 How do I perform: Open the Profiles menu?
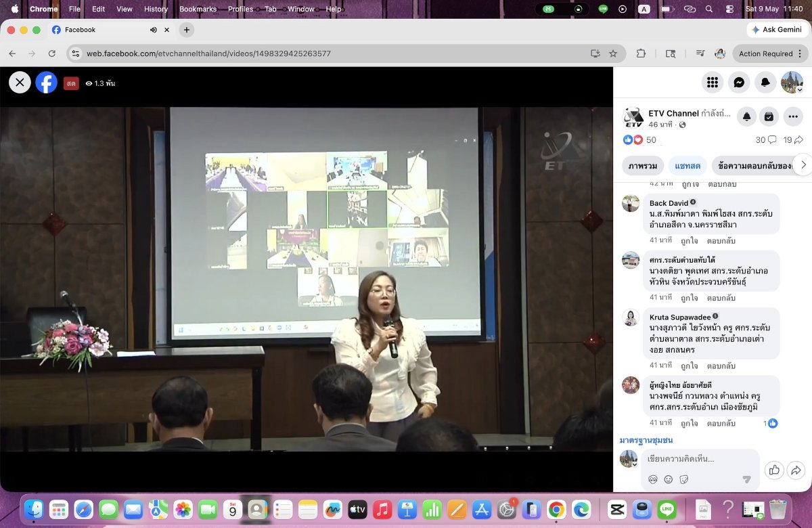pyautogui.click(x=240, y=9)
